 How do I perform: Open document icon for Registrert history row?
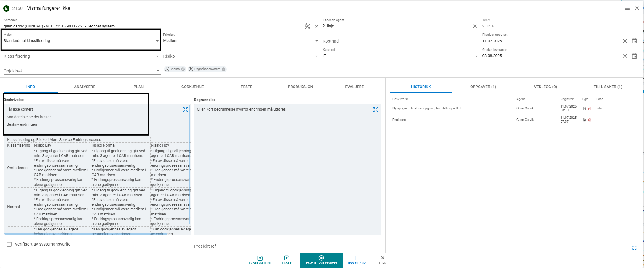point(585,120)
